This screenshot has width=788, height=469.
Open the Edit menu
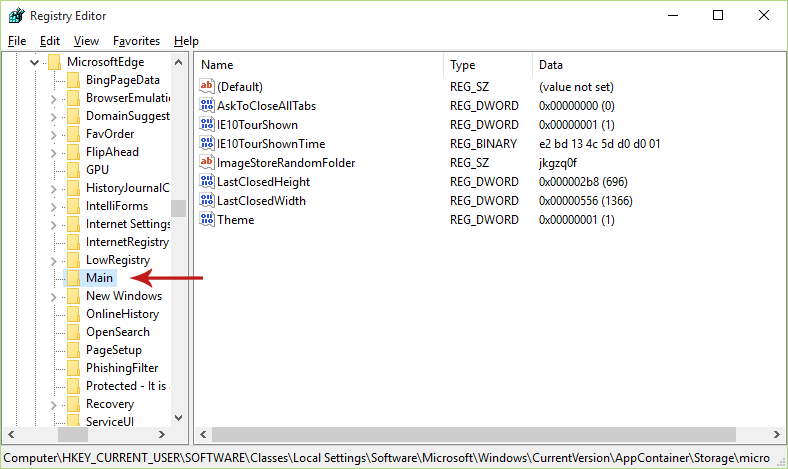pos(50,41)
